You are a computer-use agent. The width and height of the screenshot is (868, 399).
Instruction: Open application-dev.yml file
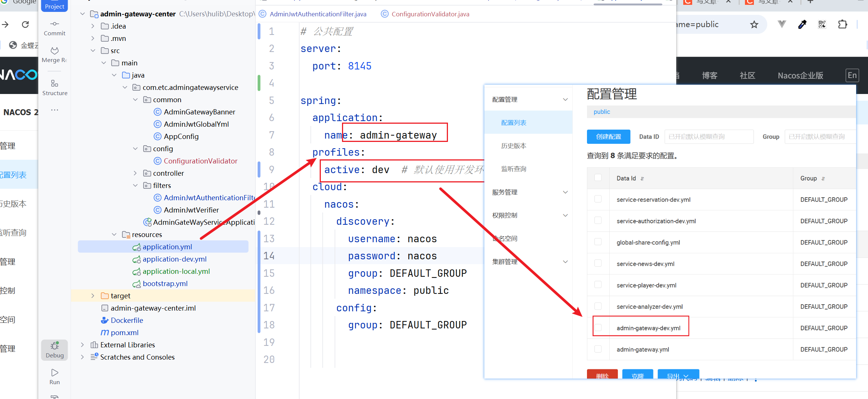(x=174, y=259)
